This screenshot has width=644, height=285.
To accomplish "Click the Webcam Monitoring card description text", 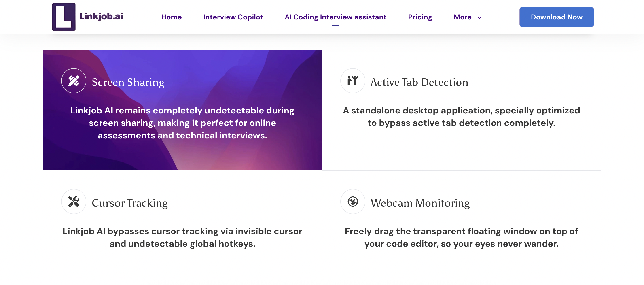I will (461, 237).
